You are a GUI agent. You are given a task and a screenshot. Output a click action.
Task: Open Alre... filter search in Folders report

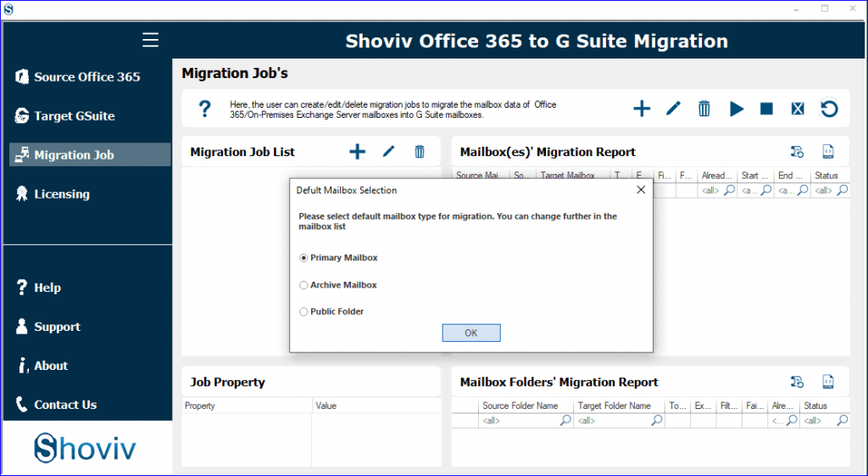793,421
